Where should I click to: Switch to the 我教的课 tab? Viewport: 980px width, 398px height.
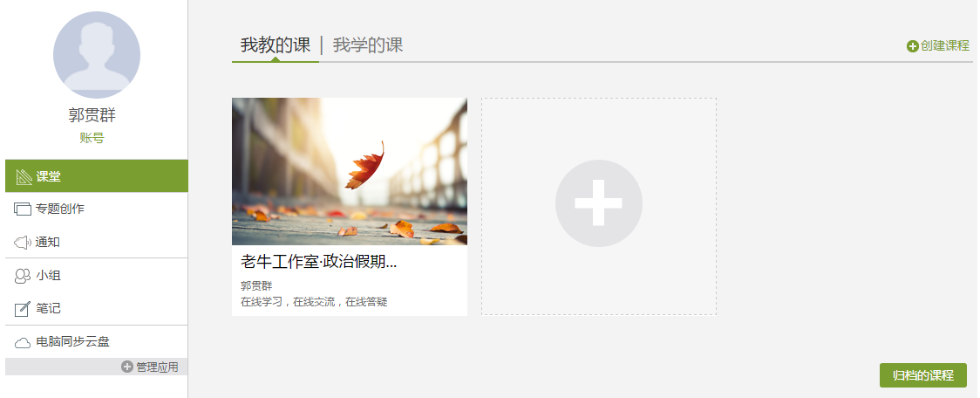click(x=276, y=45)
